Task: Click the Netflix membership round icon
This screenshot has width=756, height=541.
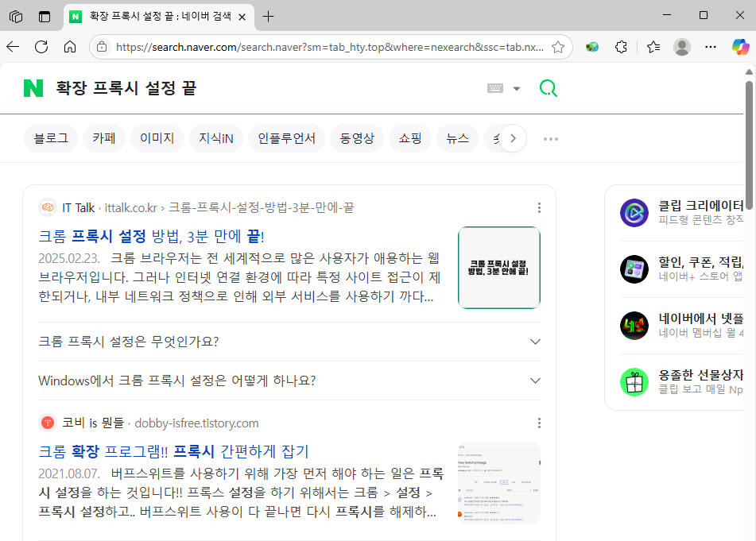Action: 634,325
